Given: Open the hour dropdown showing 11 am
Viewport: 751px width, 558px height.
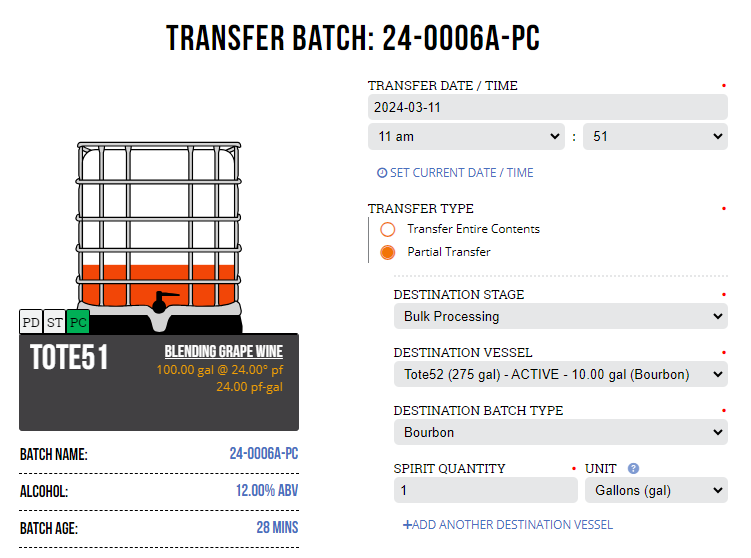Looking at the screenshot, I should coord(466,137).
